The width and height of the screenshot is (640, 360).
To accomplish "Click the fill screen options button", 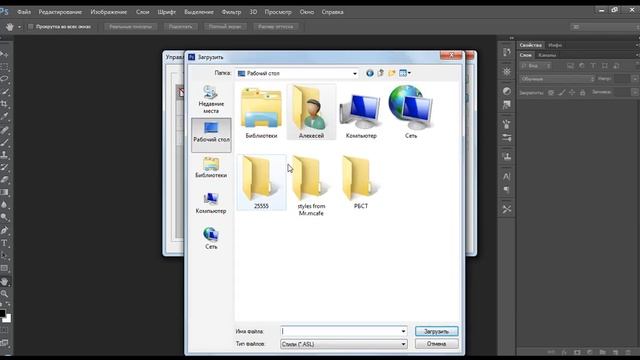I will pos(225,27).
